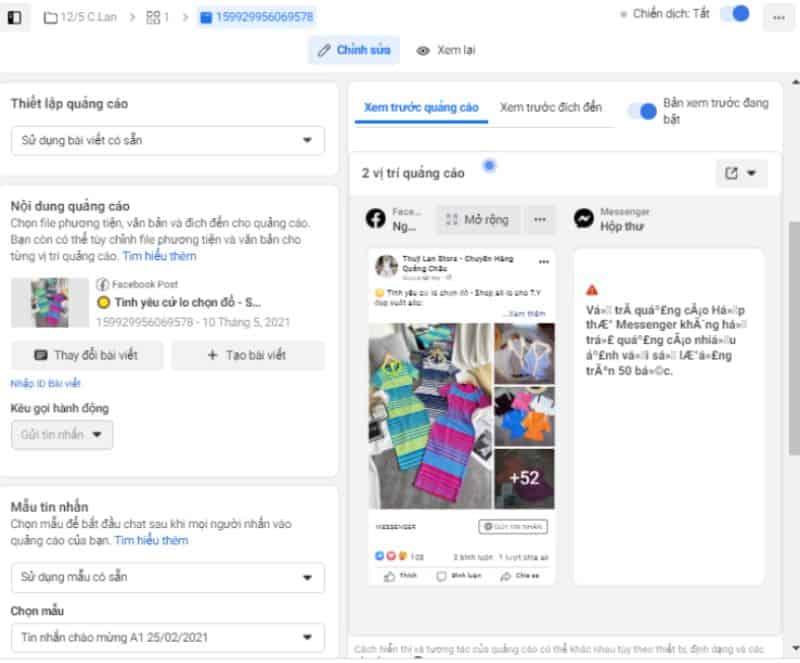The height and width of the screenshot is (663, 800).
Task: Click the ellipsis icon next to Mở rộng
Action: pos(539,220)
